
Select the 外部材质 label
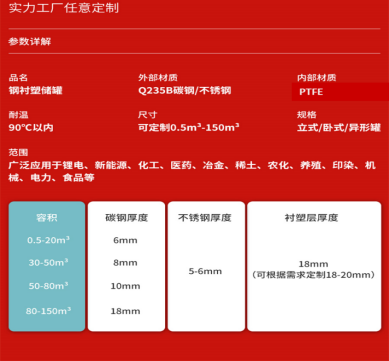(158, 78)
